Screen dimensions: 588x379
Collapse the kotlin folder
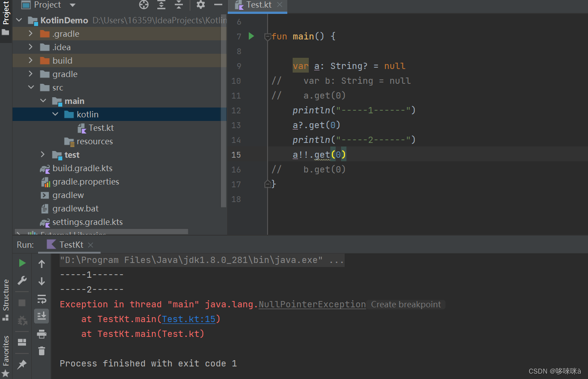tap(55, 114)
